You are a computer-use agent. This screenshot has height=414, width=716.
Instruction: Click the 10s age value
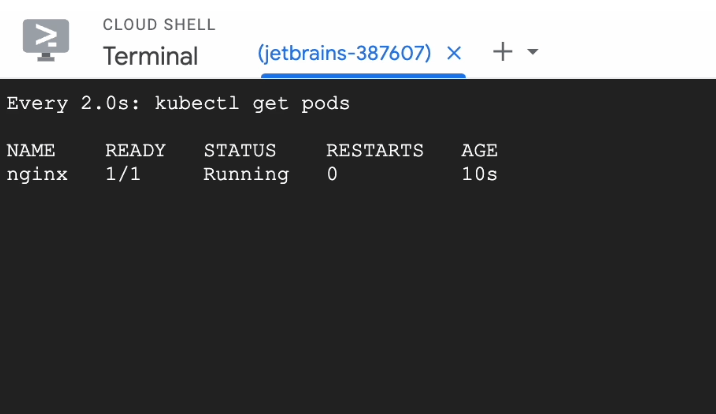[479, 175]
